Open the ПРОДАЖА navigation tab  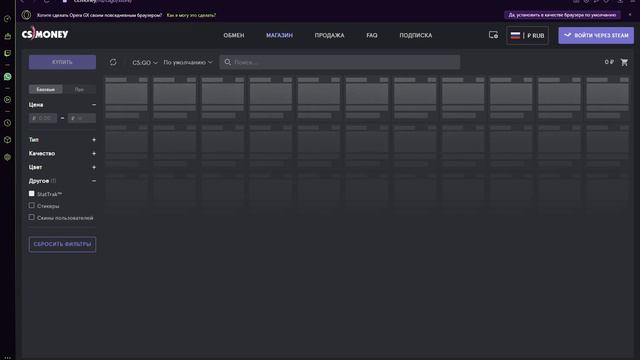click(329, 36)
